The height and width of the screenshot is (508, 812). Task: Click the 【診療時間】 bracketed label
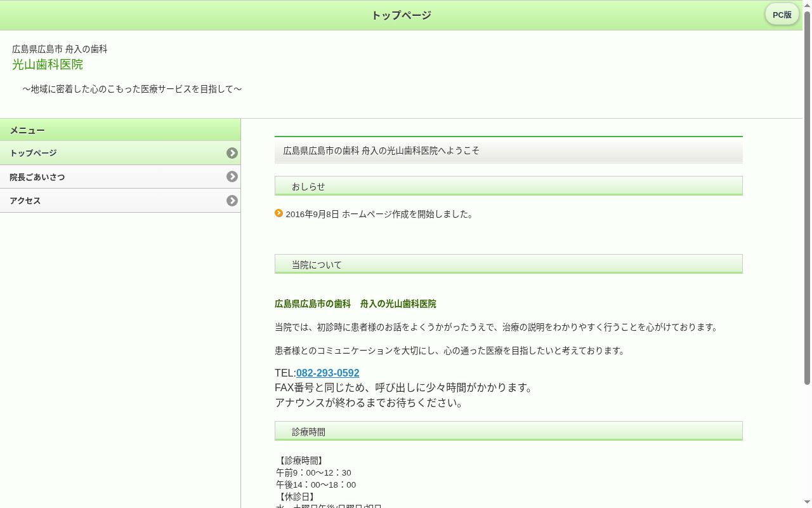pos(301,460)
